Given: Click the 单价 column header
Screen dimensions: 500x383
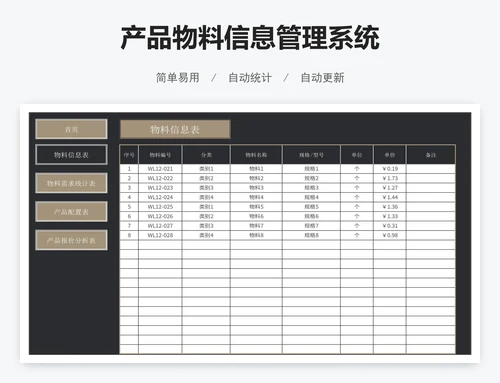Looking at the screenshot, I should tap(390, 155).
